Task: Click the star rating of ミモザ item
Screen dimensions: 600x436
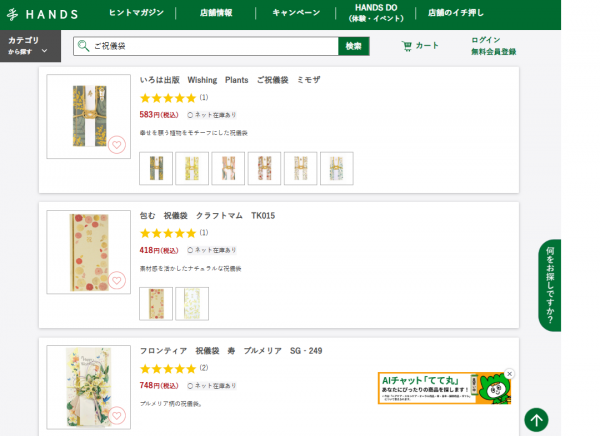Action: (168, 98)
